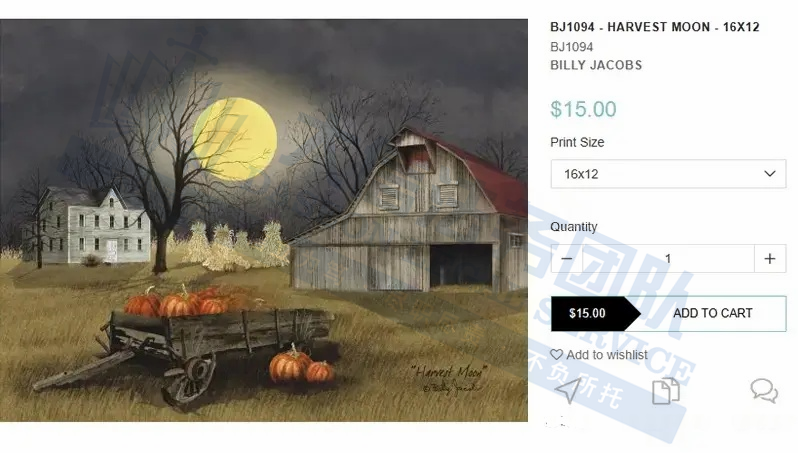The height and width of the screenshot is (453, 798).
Task: Click the Print Size label
Action: 577,142
